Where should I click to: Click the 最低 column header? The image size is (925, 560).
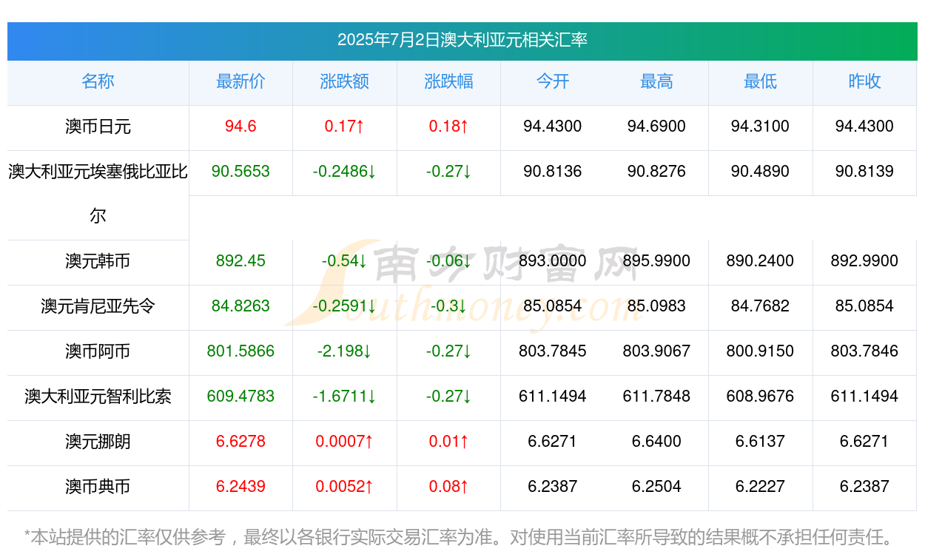(x=760, y=81)
